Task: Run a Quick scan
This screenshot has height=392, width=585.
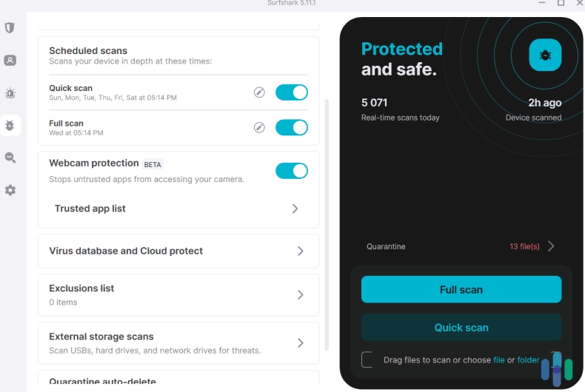Action: point(461,328)
